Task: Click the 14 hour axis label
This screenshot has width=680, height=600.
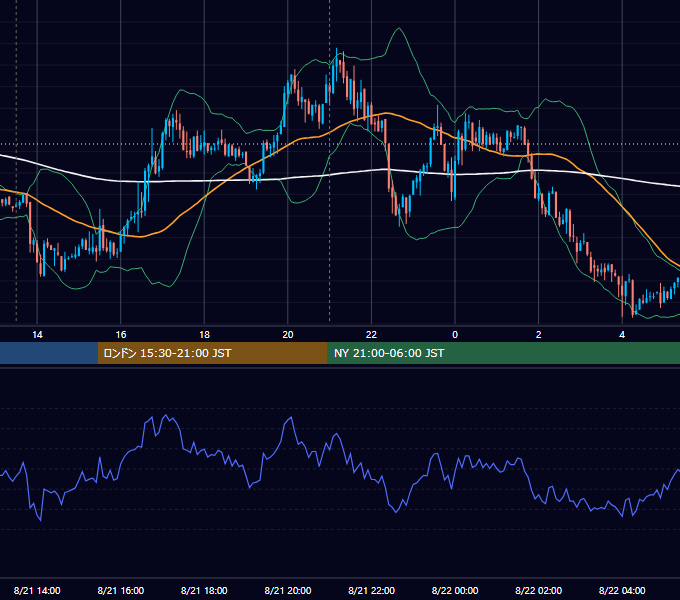Action: tap(37, 335)
